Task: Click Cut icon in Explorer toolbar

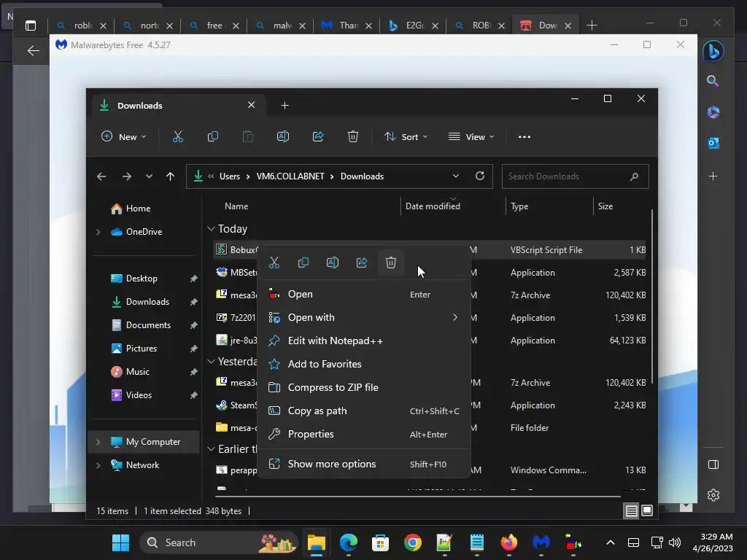Action: (x=178, y=136)
